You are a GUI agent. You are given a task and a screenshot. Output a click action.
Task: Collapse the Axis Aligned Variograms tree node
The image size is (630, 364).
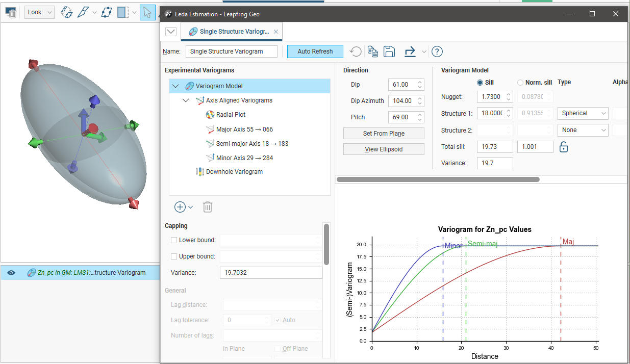coord(186,100)
